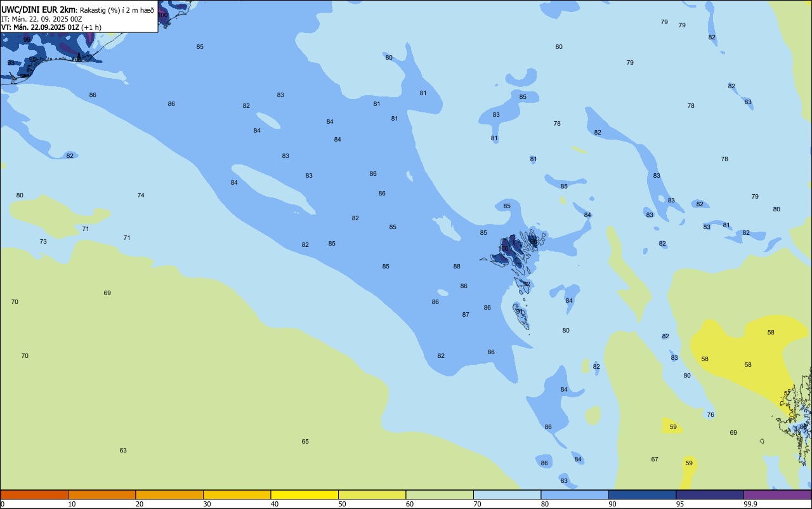Click the humidity value 93 over the coast

click(11, 63)
